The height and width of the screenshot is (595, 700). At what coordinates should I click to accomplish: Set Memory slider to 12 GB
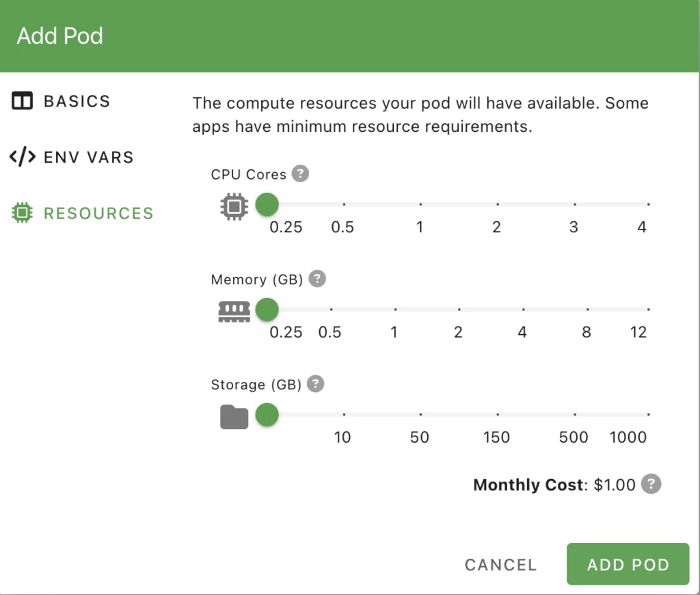pos(647,309)
